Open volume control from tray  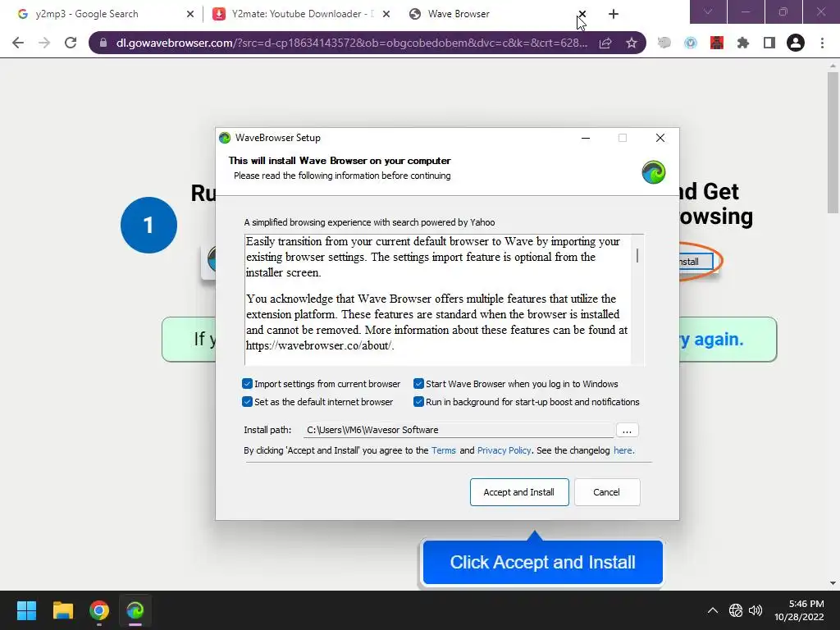pos(756,610)
